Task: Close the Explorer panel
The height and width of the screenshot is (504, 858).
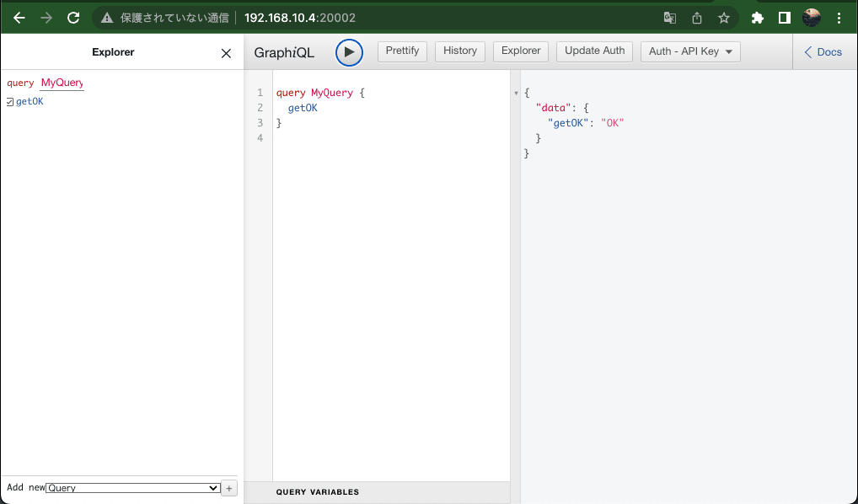Action: tap(226, 53)
